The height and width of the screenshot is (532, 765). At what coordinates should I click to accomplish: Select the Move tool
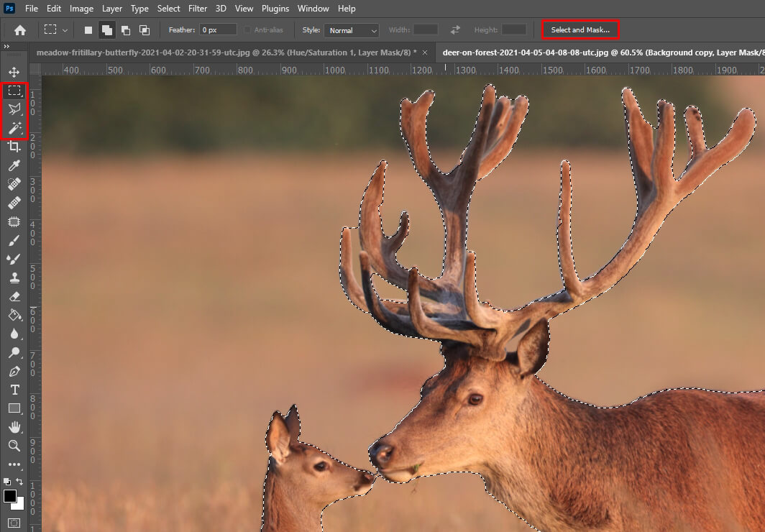click(x=14, y=72)
